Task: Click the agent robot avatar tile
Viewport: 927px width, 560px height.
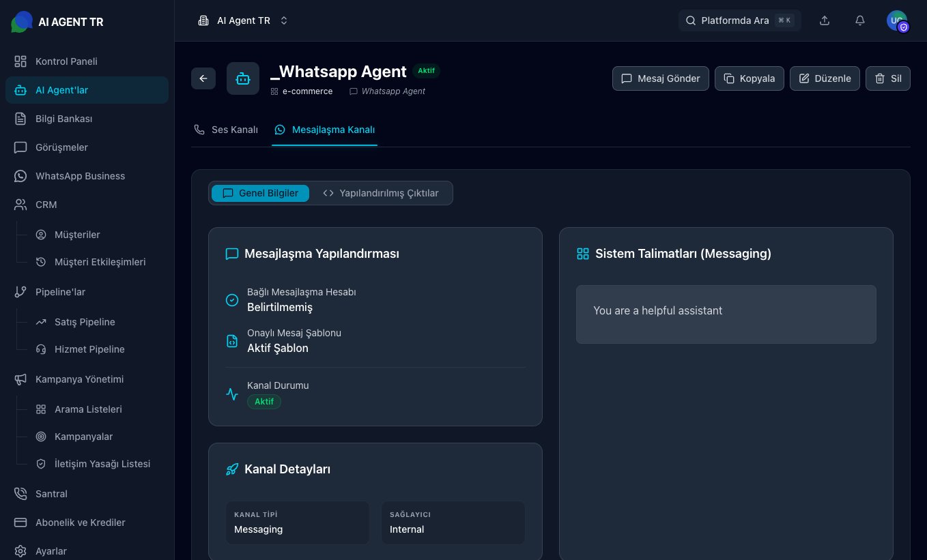Action: [x=243, y=78]
